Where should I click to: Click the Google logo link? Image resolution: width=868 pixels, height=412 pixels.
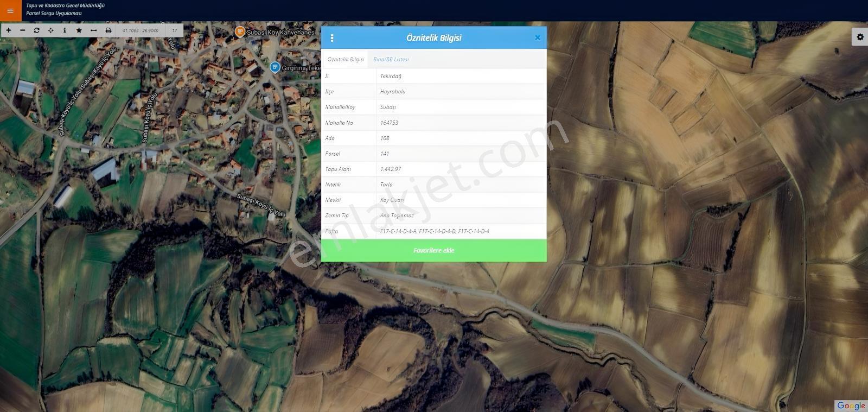click(x=851, y=406)
